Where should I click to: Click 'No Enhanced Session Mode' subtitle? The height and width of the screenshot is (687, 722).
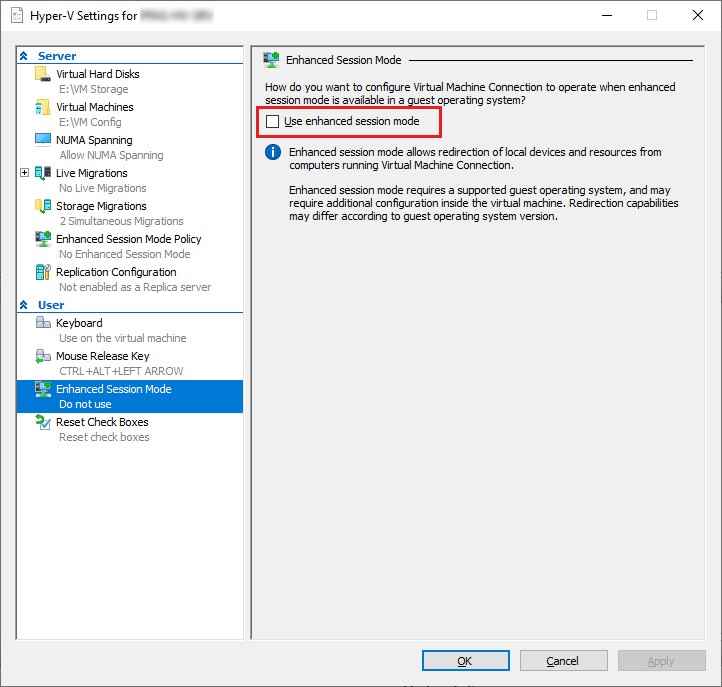pos(125,254)
